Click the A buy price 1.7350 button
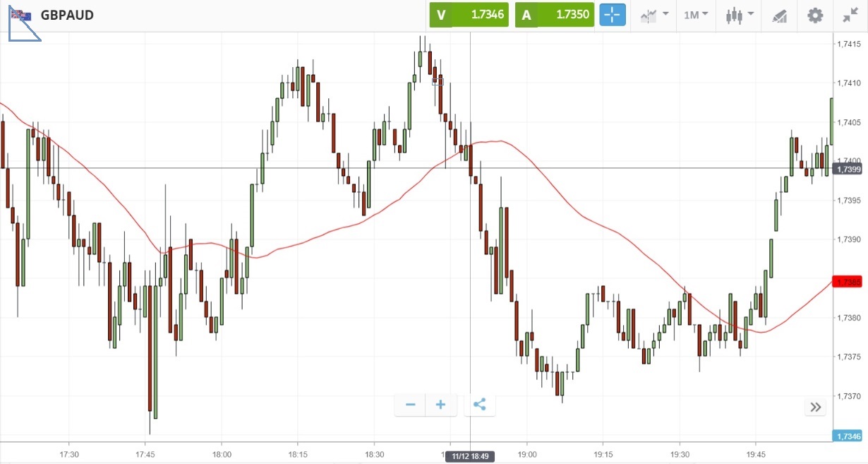868x464 pixels. 554,14
